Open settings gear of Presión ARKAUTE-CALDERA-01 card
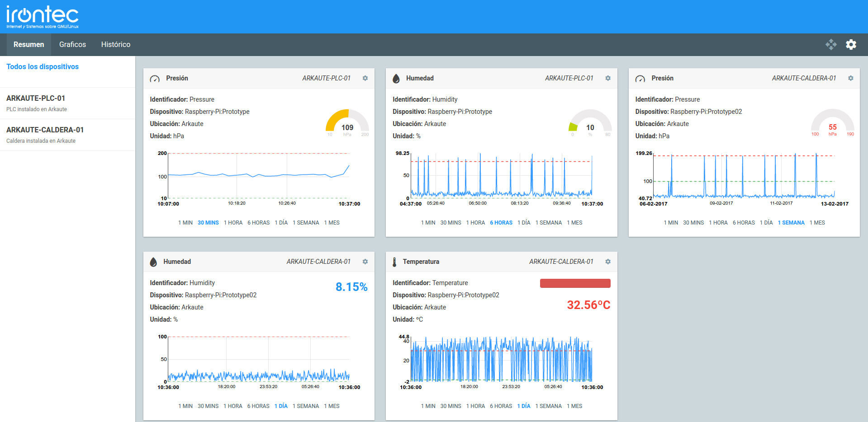The height and width of the screenshot is (422, 868). pyautogui.click(x=850, y=78)
